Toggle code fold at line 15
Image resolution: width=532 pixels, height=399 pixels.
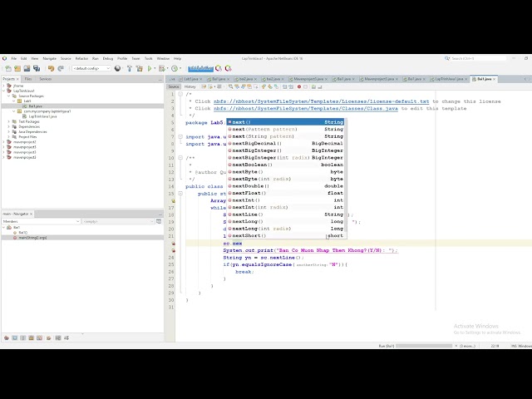point(180,194)
